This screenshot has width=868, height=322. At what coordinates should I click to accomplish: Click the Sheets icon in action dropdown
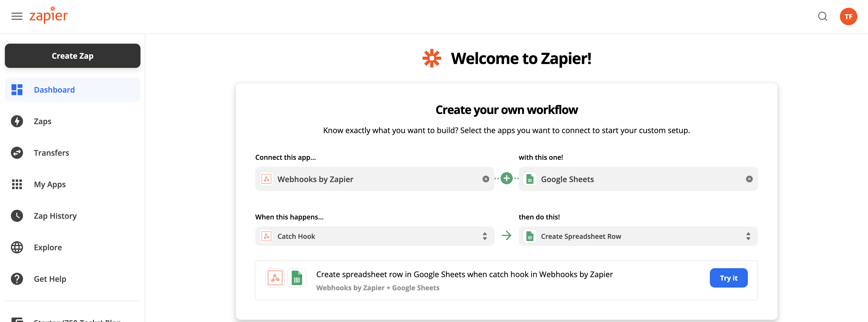pos(530,236)
